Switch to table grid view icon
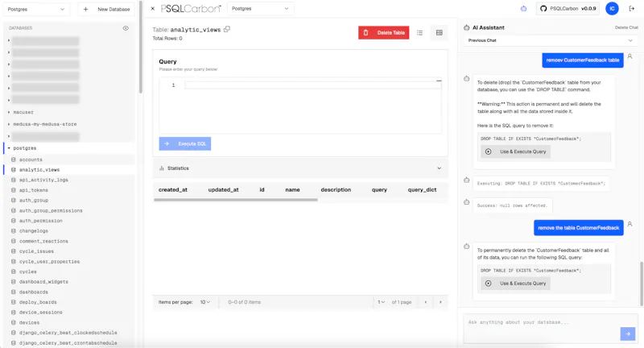Image resolution: width=644 pixels, height=348 pixels. 439,33
